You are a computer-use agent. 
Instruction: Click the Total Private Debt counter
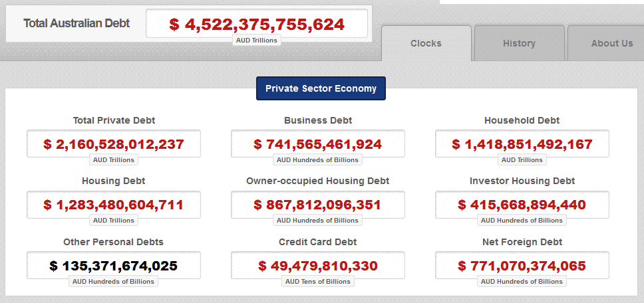[x=114, y=144]
